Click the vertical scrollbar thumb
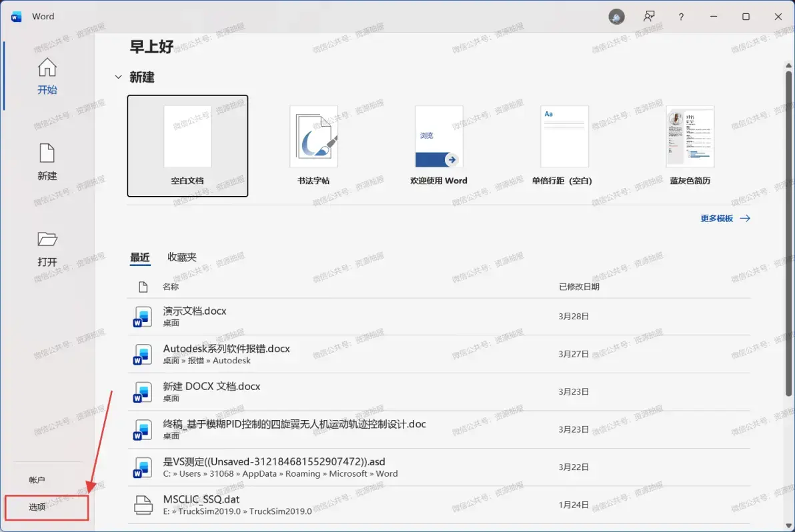 [788, 233]
